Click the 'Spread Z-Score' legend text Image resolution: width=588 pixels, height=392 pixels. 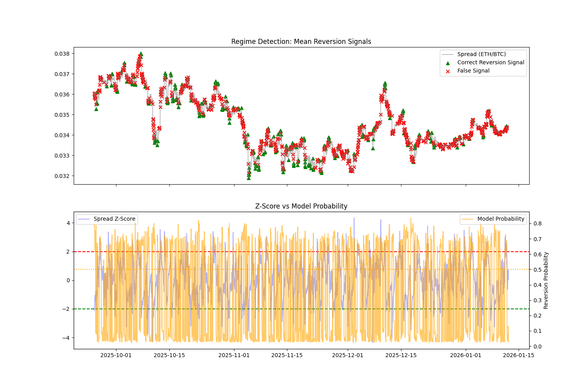click(114, 219)
